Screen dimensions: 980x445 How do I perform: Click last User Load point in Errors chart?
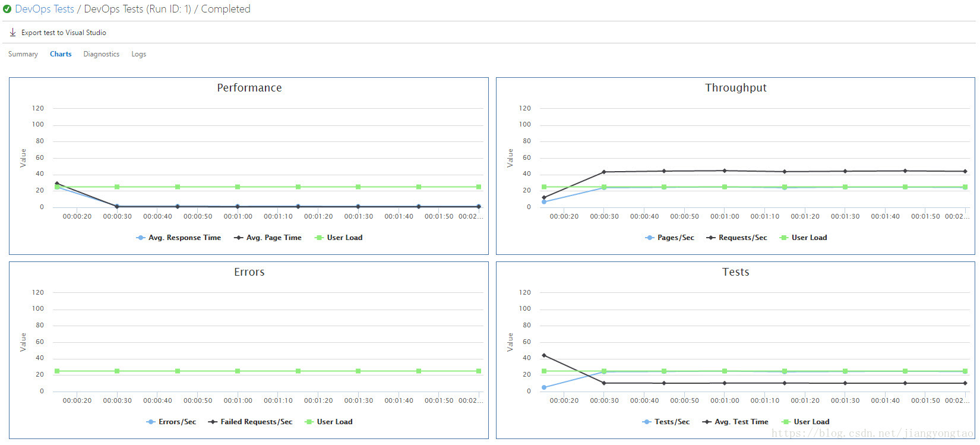pos(479,371)
